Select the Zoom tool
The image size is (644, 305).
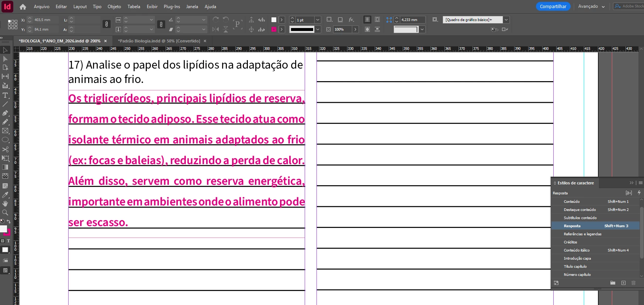click(x=5, y=212)
